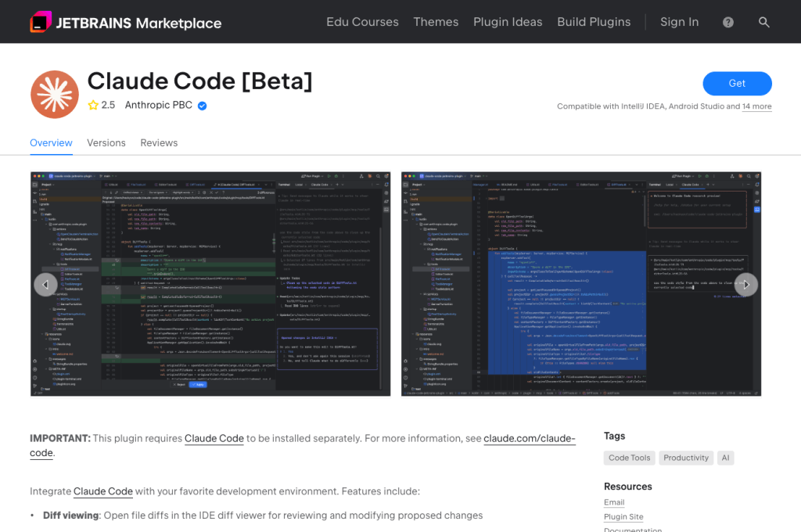
Task: Switch to the Reviews tab
Action: click(159, 143)
